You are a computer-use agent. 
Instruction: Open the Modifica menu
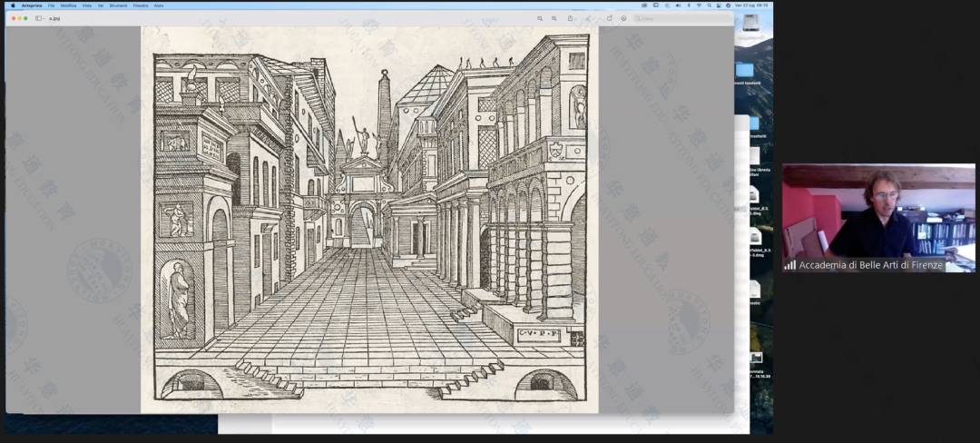pos(68,5)
